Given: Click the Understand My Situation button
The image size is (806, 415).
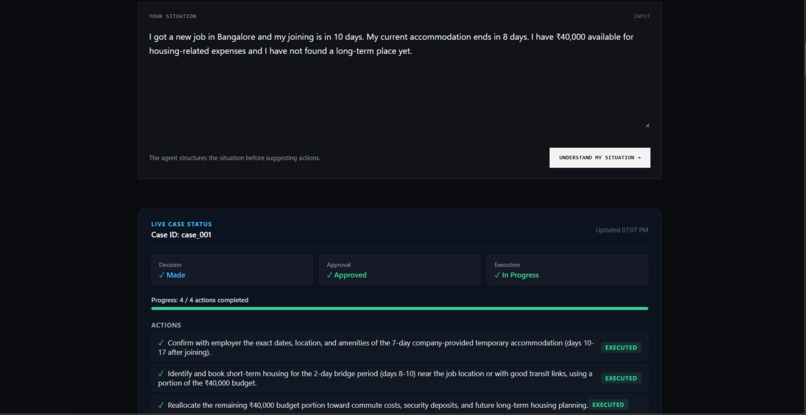Looking at the screenshot, I should point(599,158).
